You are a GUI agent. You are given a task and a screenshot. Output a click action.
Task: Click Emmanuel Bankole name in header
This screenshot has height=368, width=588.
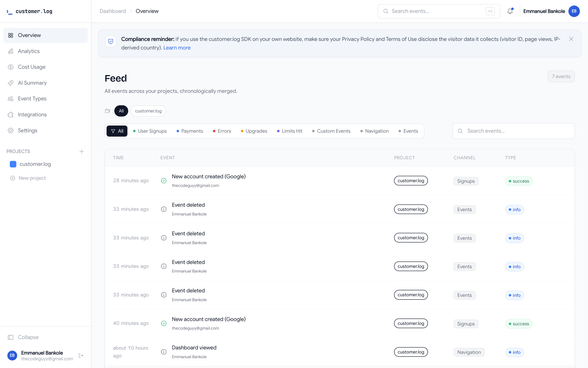click(544, 11)
